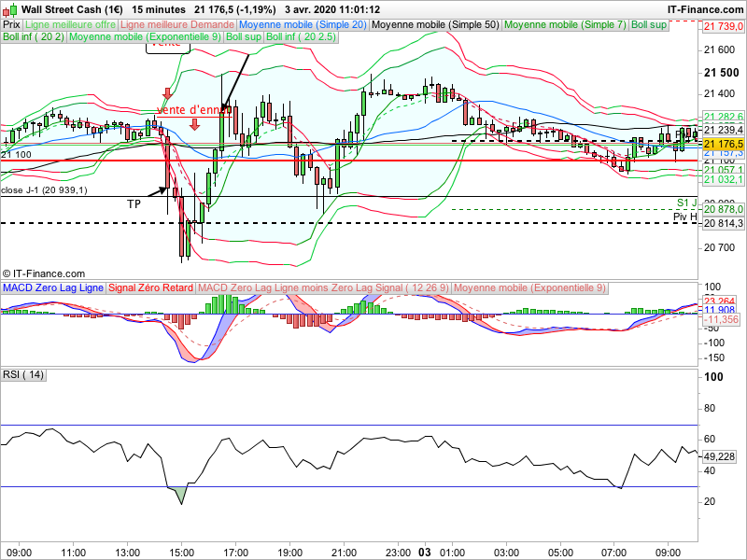This screenshot has height=560, width=747.
Task: Click Moyenne mobile (Exponentielle 9) in price legend
Action: pos(145,37)
